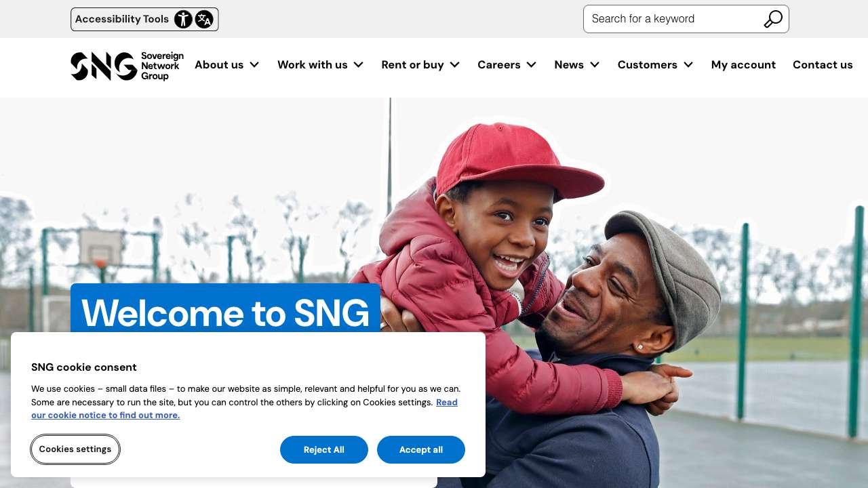
Task: Open the My account menu item
Action: point(743,64)
